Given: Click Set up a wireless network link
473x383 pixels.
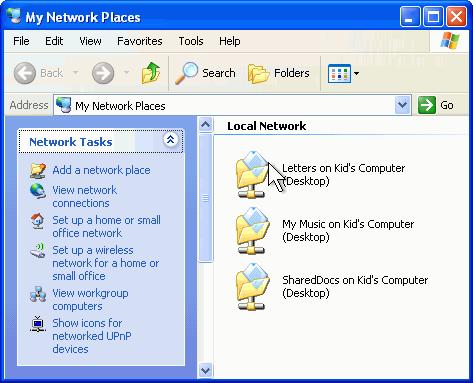Looking at the screenshot, I should (x=106, y=263).
